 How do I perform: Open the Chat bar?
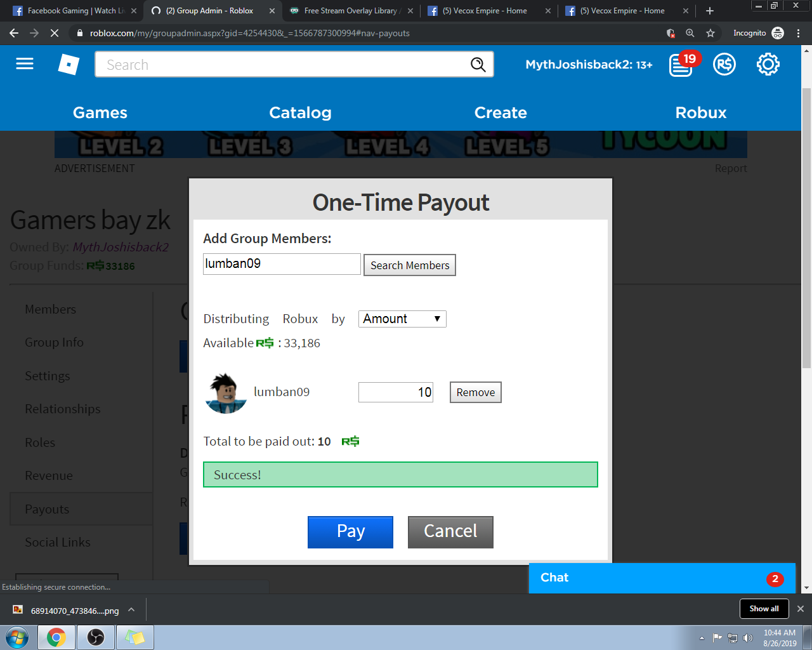coord(662,578)
